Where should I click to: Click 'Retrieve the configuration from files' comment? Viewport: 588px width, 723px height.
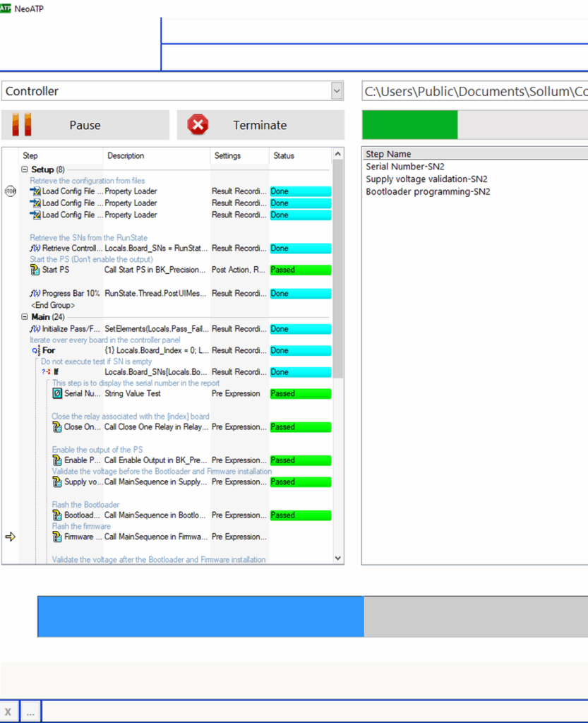coord(87,181)
